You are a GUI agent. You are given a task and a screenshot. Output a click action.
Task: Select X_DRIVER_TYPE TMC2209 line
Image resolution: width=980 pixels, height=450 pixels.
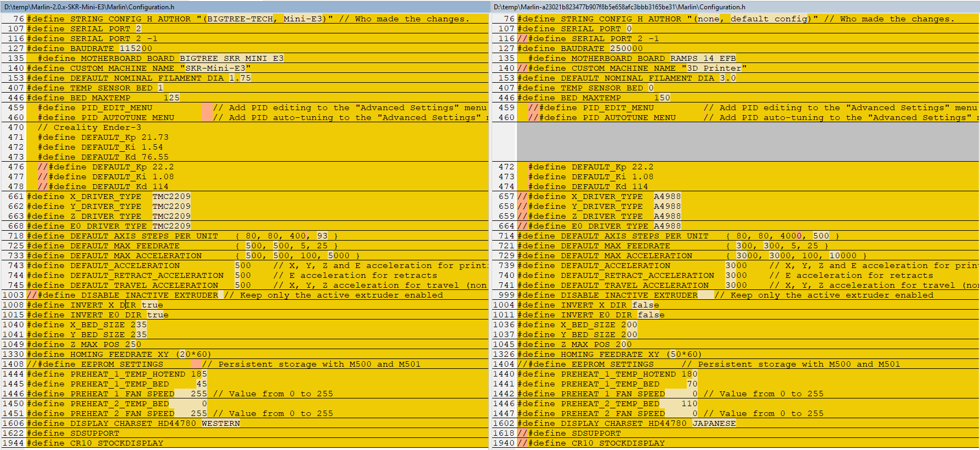point(244,197)
